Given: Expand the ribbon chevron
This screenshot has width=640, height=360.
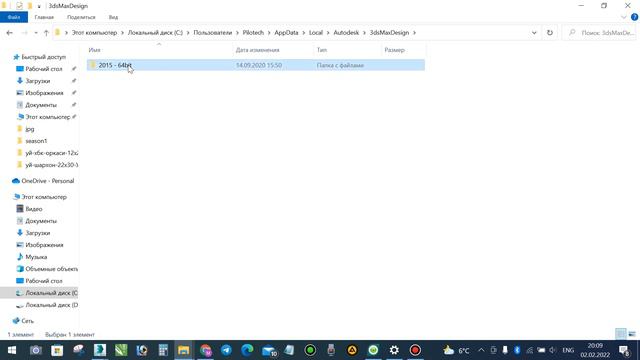Looking at the screenshot, I should pyautogui.click(x=623, y=17).
